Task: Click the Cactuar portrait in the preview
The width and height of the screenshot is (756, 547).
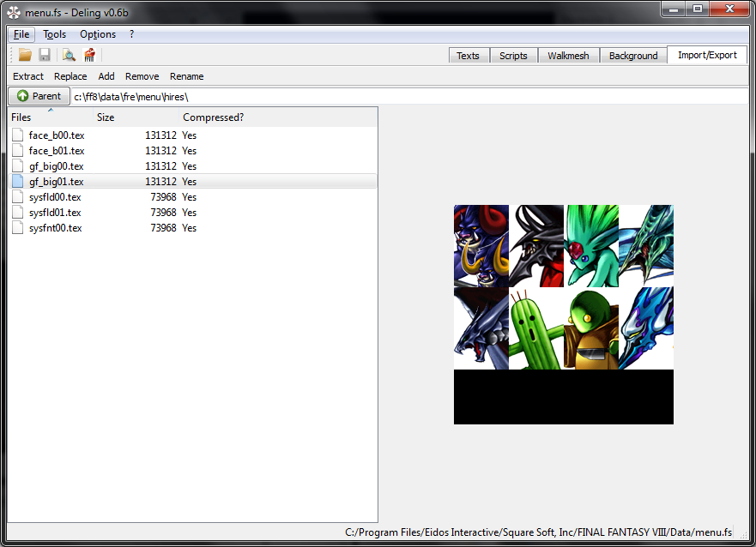Action: pos(536,328)
